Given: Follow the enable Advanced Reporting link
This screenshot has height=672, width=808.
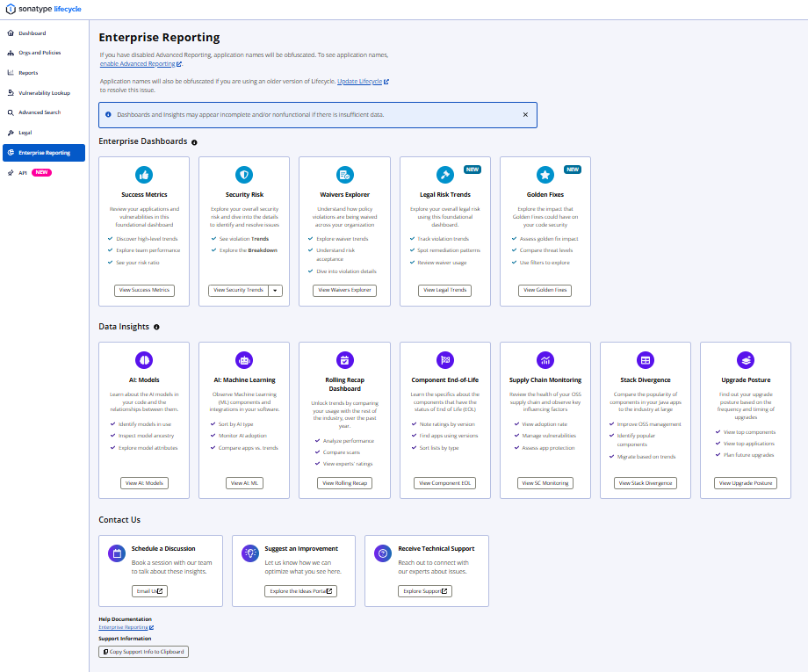Looking at the screenshot, I should 141,64.
